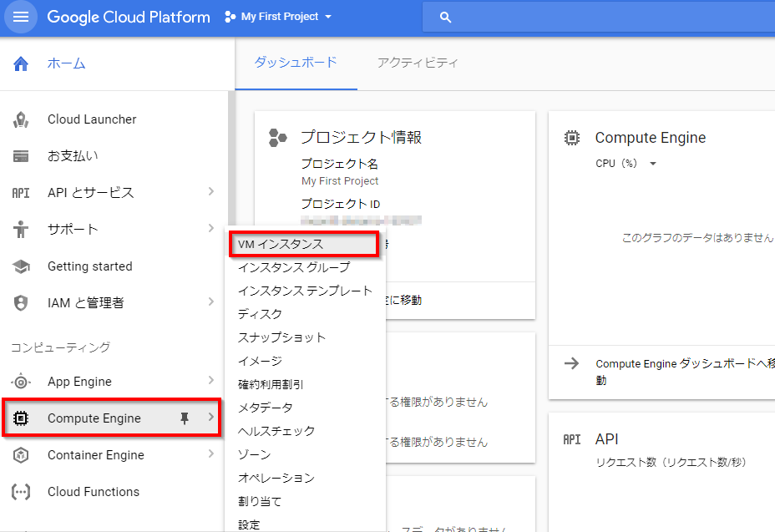Screen dimensions: 775x532
Task: Click the Compute Engine card chip icon
Action: [572, 138]
